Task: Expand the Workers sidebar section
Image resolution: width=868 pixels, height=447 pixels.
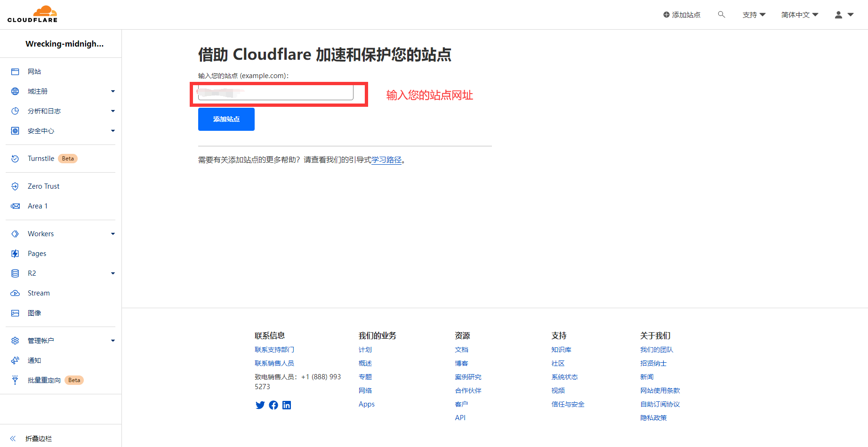Action: 113,234
